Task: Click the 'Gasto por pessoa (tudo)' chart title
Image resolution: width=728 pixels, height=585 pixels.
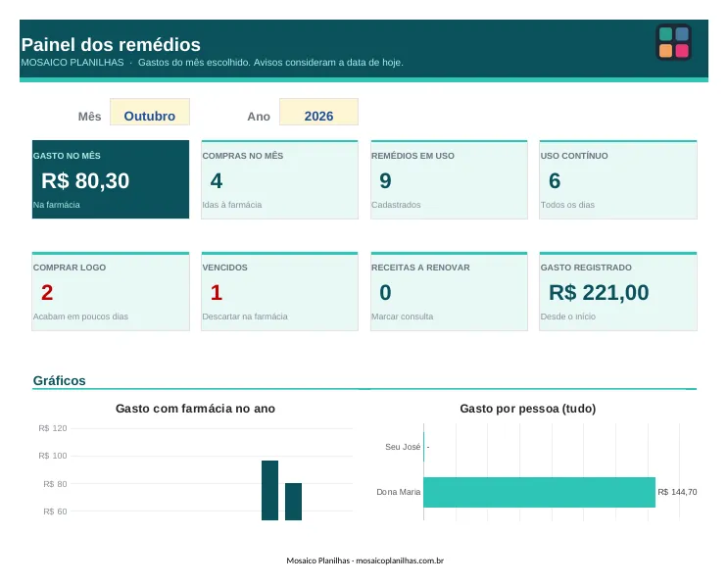Action: pyautogui.click(x=528, y=409)
